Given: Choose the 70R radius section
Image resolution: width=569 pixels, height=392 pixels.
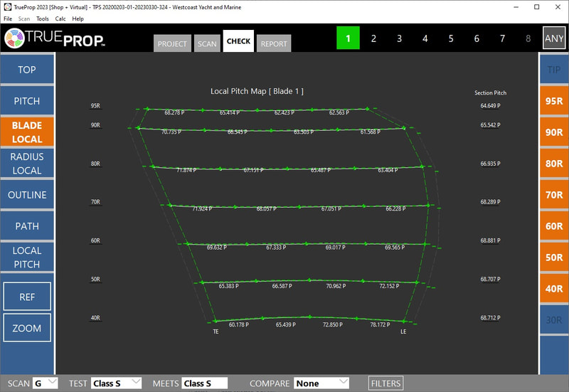Looking at the screenshot, I should point(554,195).
